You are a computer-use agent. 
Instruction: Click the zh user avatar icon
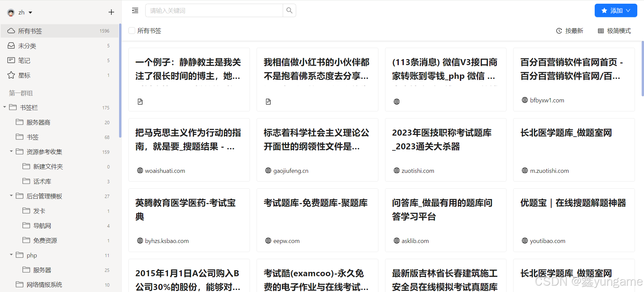[11, 12]
